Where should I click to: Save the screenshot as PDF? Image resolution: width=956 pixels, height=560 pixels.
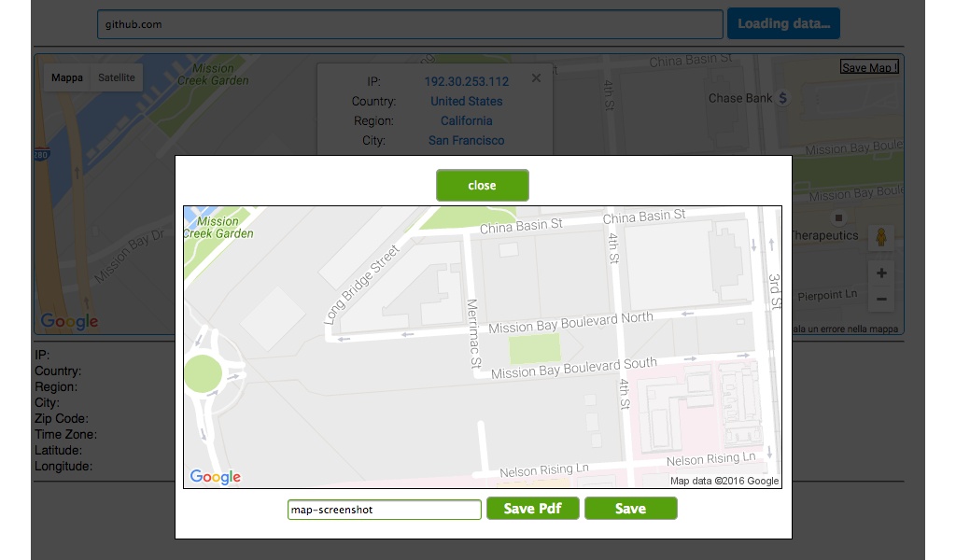(532, 509)
